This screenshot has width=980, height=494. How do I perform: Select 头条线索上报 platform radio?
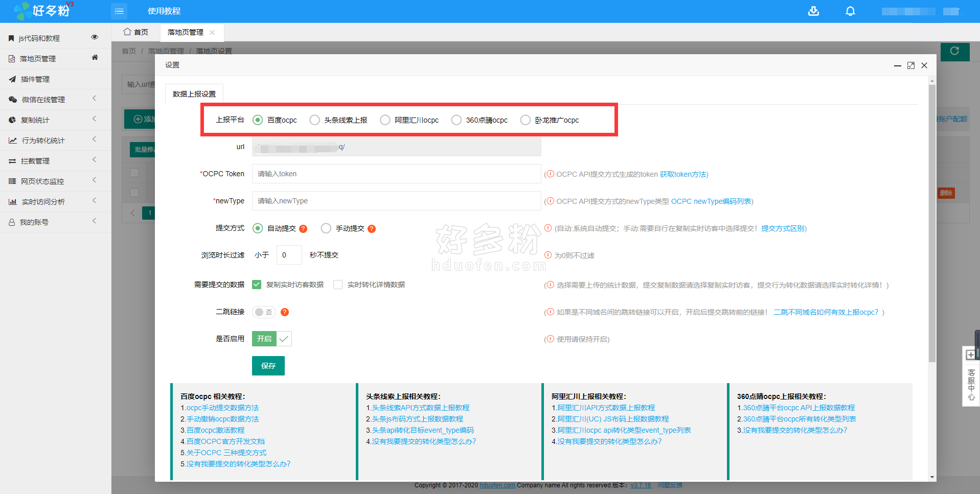314,120
